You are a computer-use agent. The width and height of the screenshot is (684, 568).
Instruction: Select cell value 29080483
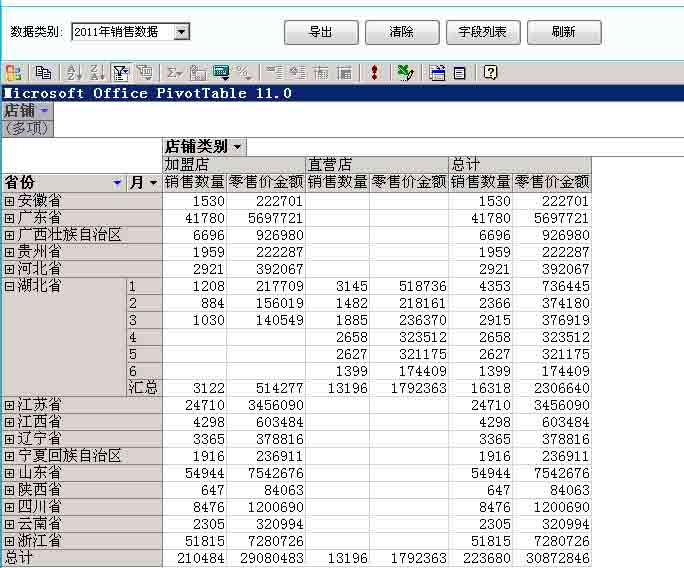click(x=266, y=558)
